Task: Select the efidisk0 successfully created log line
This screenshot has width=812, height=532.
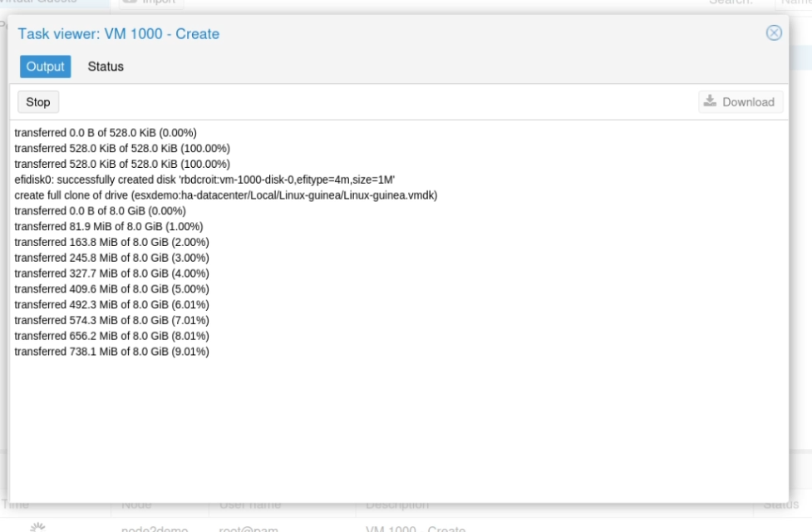Action: [204, 180]
